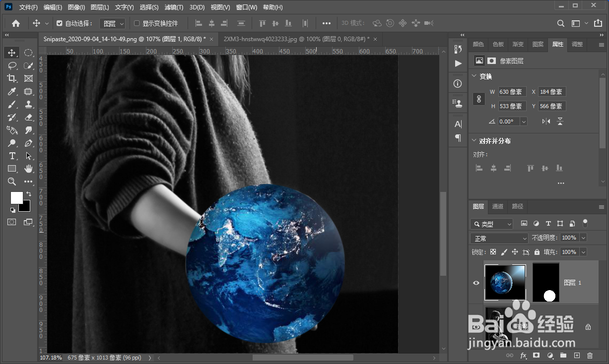Add layer style via fx icon
609x364 pixels.
point(523,356)
